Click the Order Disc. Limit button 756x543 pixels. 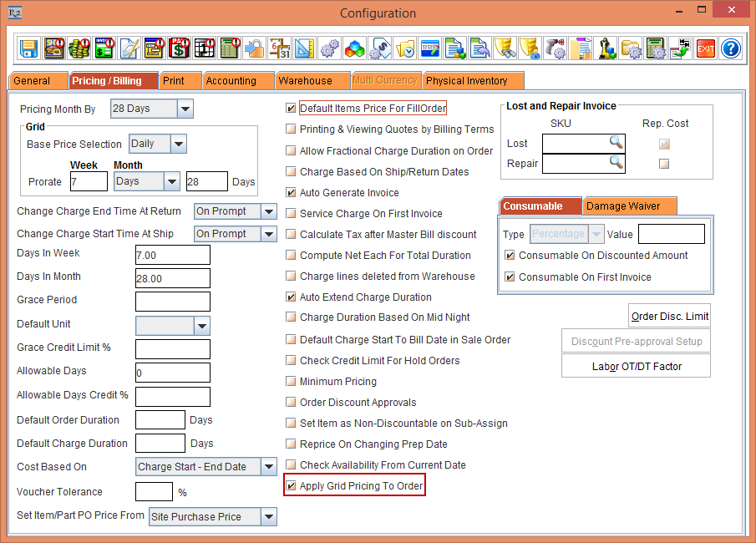tap(670, 315)
